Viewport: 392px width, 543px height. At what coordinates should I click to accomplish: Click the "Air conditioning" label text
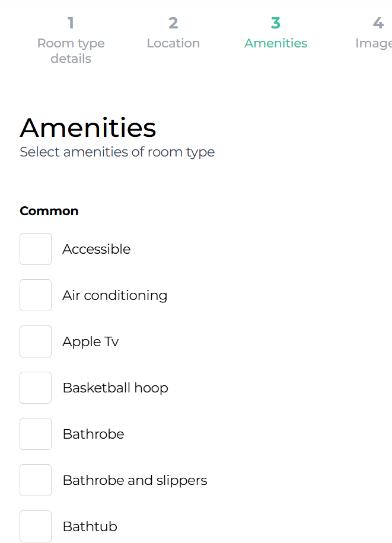pyautogui.click(x=115, y=295)
